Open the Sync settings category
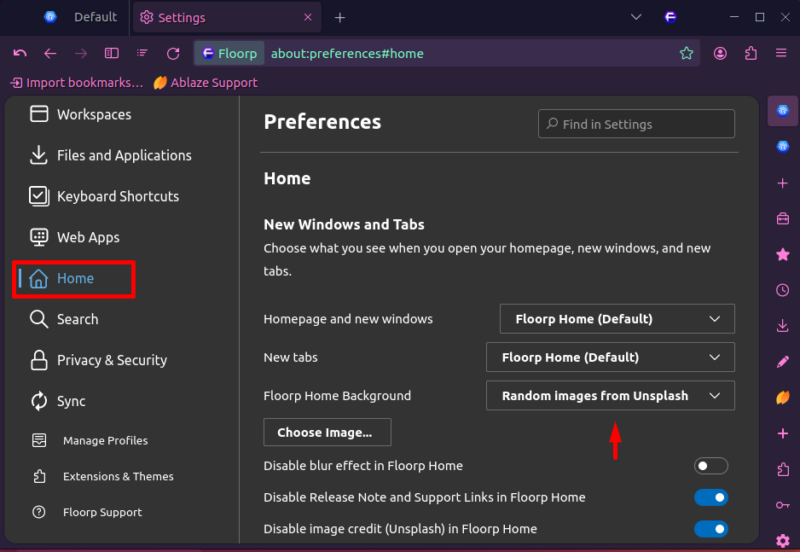Screen dimensions: 800x552 [x=58, y=401]
